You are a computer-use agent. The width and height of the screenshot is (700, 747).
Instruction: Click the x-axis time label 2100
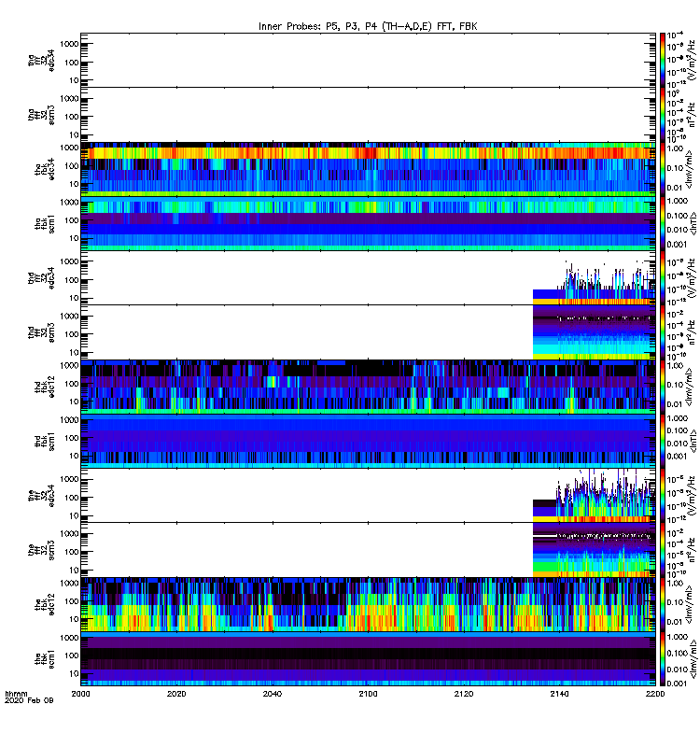pyautogui.click(x=368, y=694)
